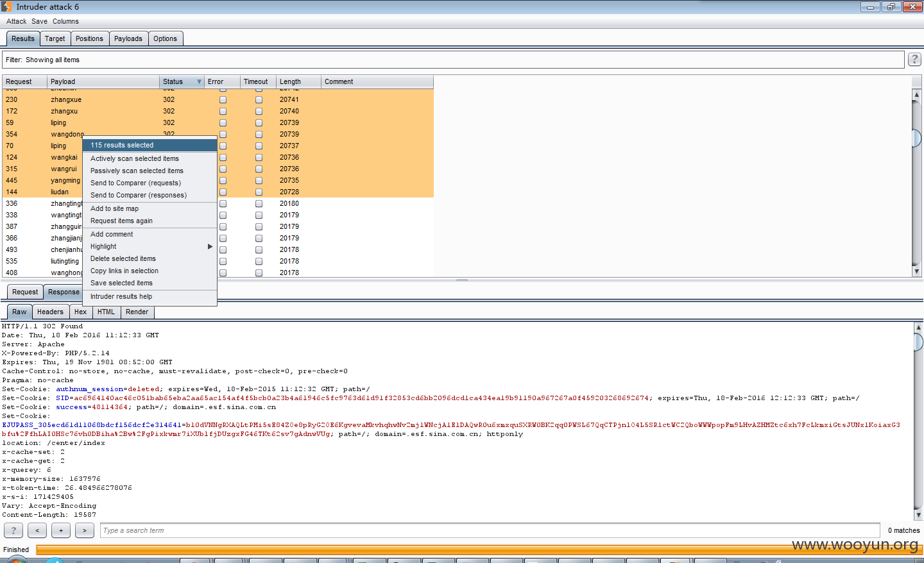Switch to the Payloads tab
924x563 pixels.
(128, 38)
